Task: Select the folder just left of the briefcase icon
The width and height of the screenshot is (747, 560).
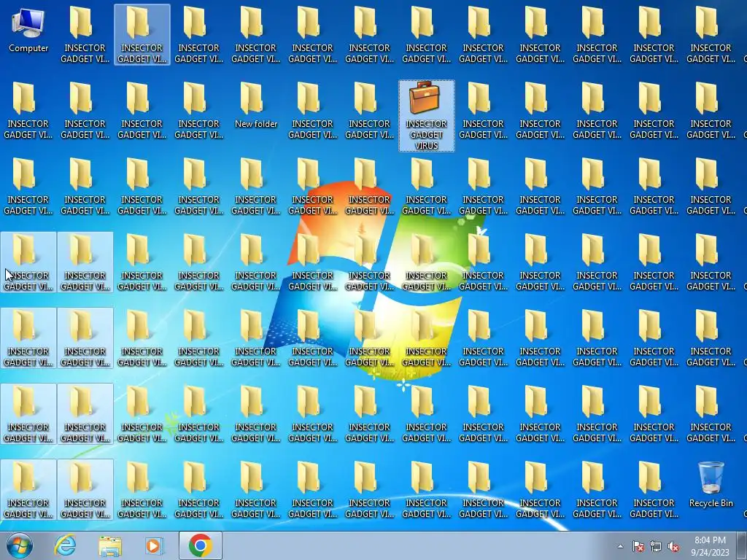Action: pos(369,110)
